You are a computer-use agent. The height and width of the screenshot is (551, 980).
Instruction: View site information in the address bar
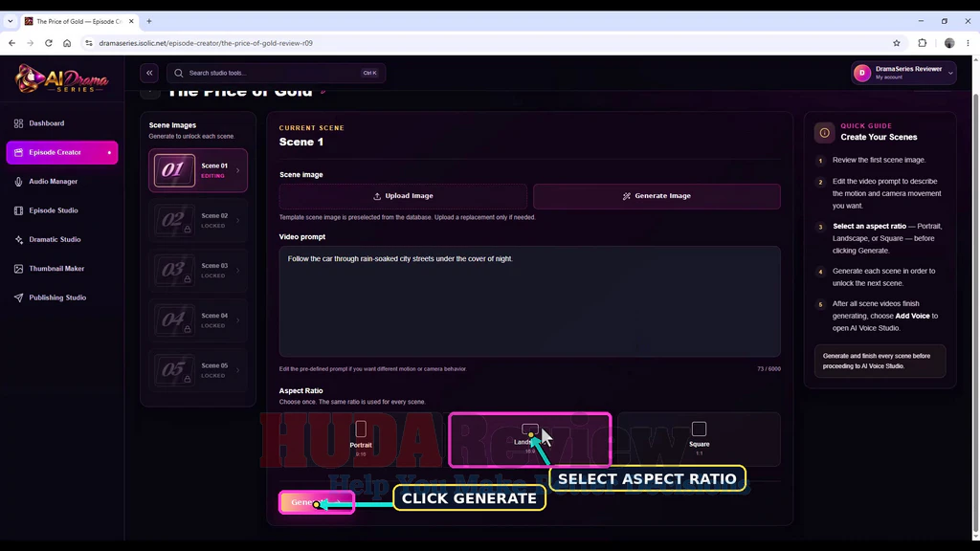click(x=89, y=43)
